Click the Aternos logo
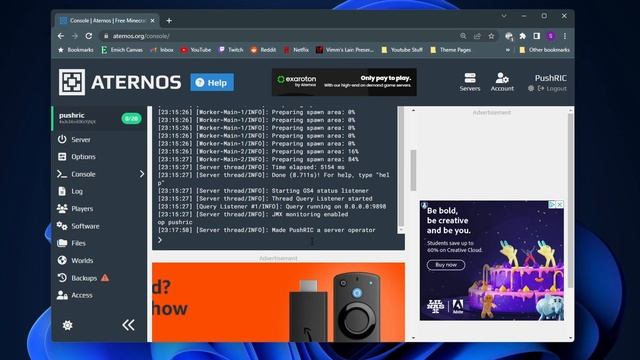Image resolution: width=640 pixels, height=360 pixels. pos(120,82)
